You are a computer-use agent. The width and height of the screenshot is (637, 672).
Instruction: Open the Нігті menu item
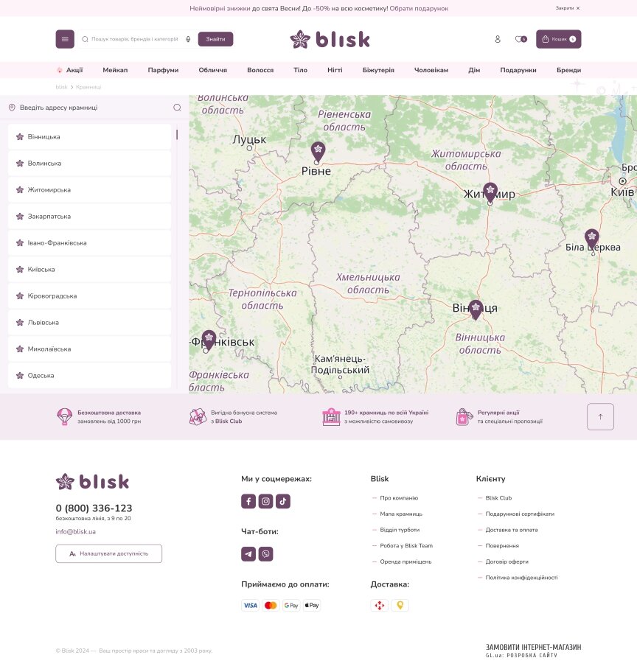pyautogui.click(x=335, y=70)
